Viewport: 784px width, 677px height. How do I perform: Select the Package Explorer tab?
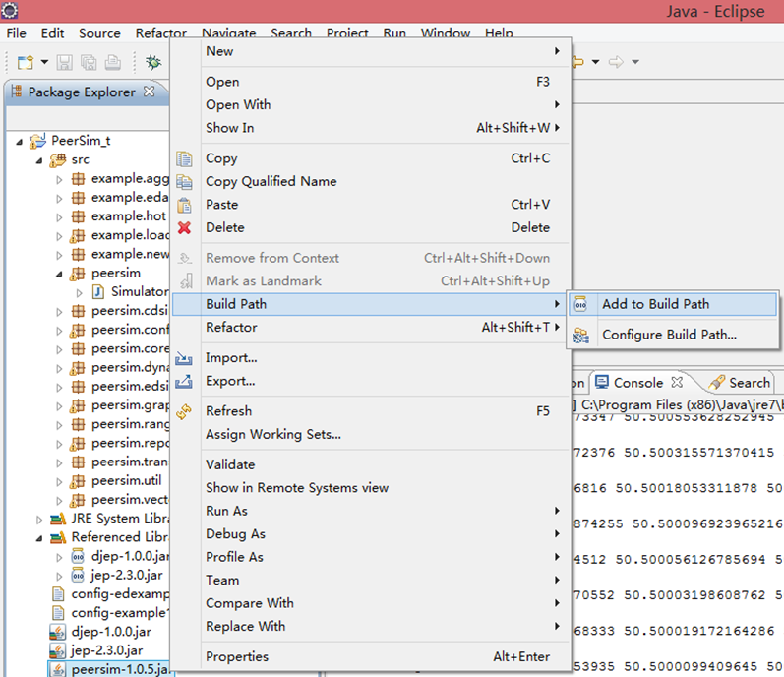coord(82,92)
